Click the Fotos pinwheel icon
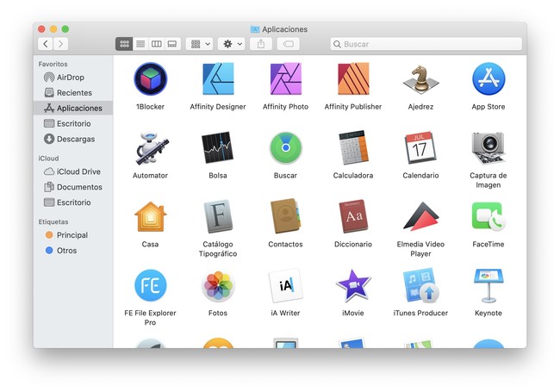 [x=218, y=286]
